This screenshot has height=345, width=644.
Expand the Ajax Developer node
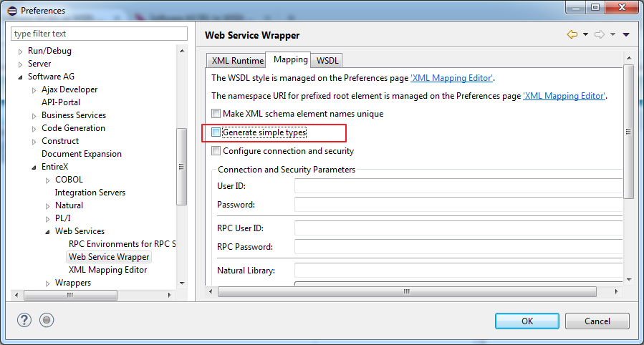pyautogui.click(x=34, y=90)
